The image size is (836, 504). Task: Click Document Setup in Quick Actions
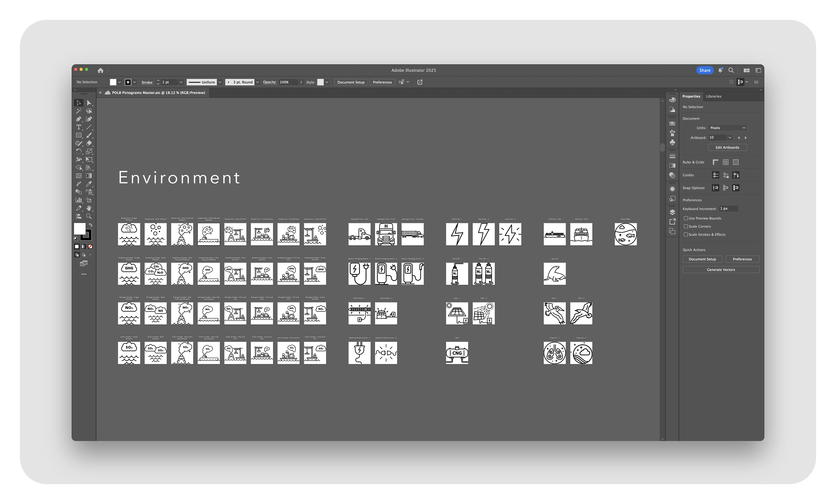point(702,259)
